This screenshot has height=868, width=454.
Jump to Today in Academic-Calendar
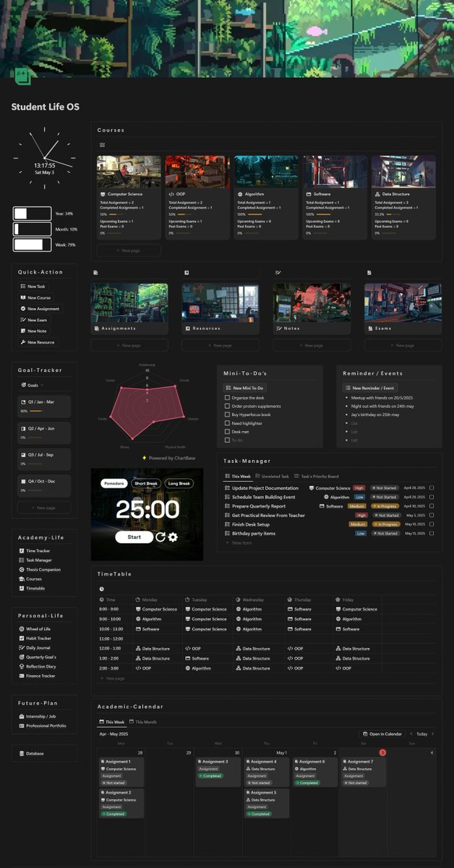point(421,733)
